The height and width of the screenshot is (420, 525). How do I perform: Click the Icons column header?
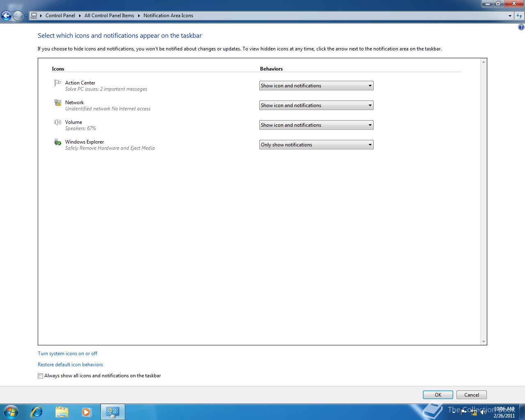[x=58, y=69]
